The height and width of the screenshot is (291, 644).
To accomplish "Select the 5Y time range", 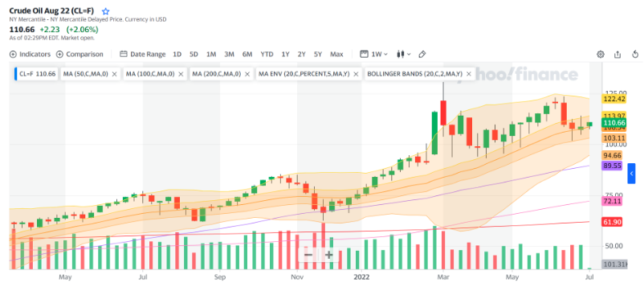I will (318, 54).
